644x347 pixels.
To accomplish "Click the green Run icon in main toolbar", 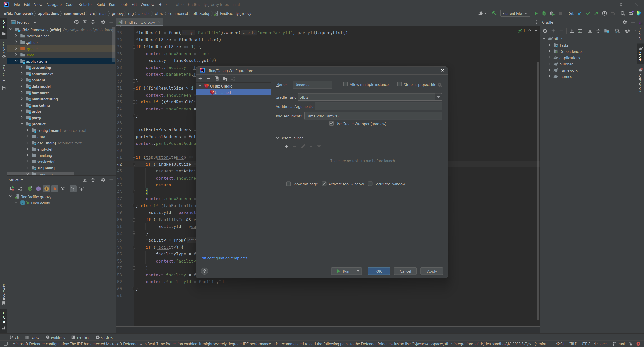I will (x=536, y=13).
